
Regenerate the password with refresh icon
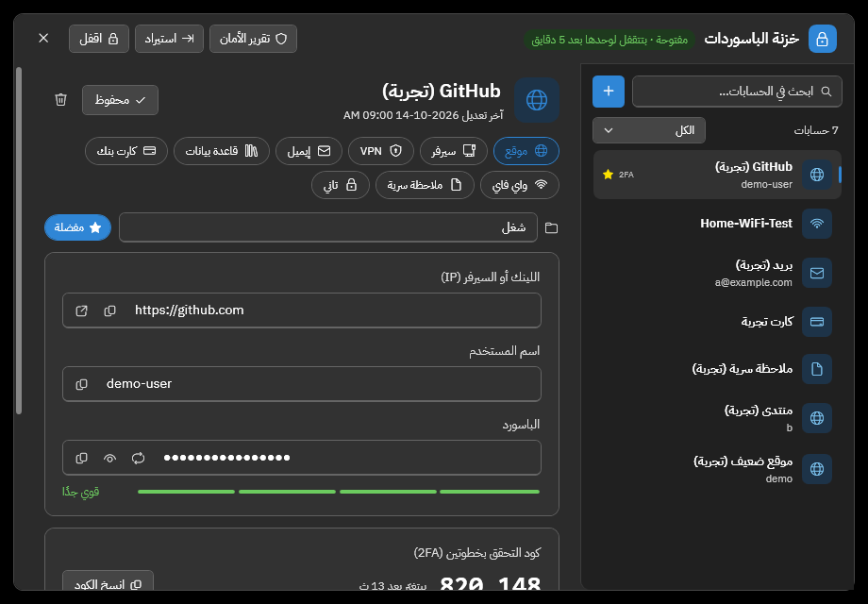tap(138, 458)
